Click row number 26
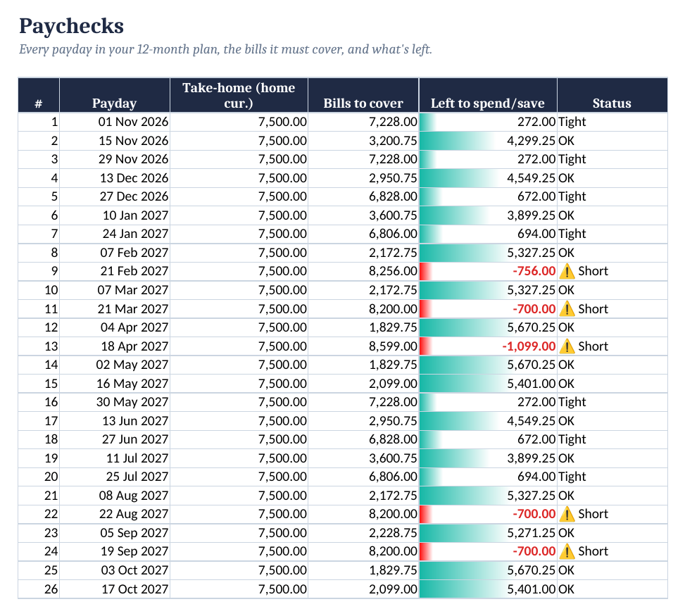 (x=51, y=589)
